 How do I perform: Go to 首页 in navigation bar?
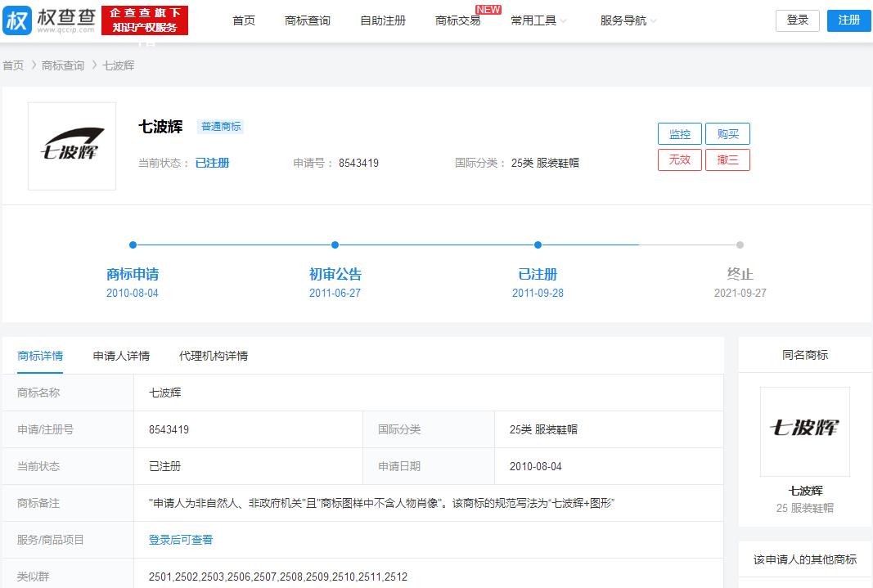pyautogui.click(x=244, y=20)
